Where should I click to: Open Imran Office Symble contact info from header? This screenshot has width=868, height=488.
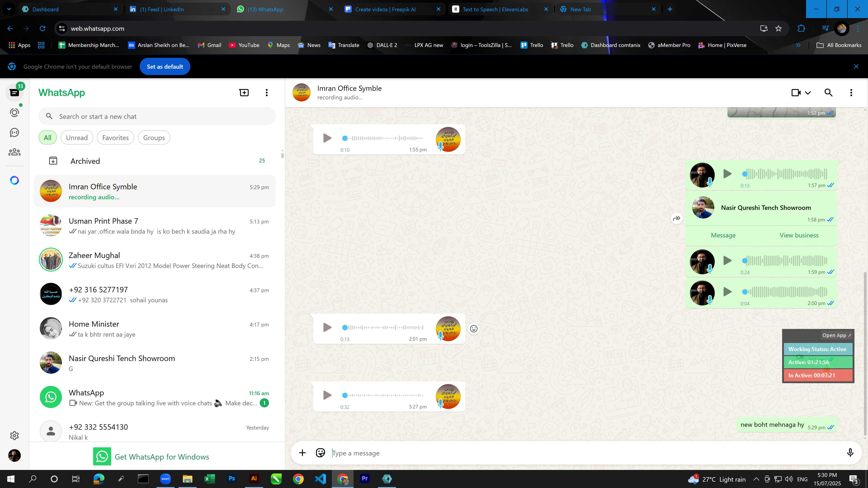pos(349,92)
